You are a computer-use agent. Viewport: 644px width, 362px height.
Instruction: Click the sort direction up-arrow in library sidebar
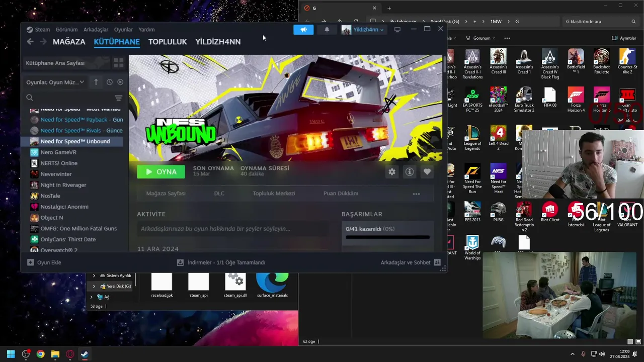pyautogui.click(x=96, y=82)
